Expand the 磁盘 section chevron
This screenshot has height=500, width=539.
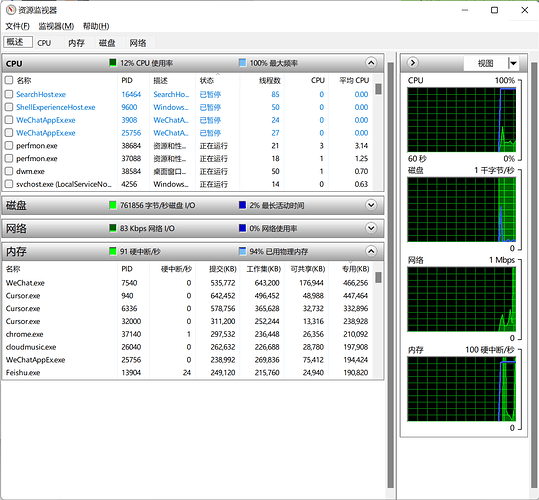pyautogui.click(x=371, y=205)
